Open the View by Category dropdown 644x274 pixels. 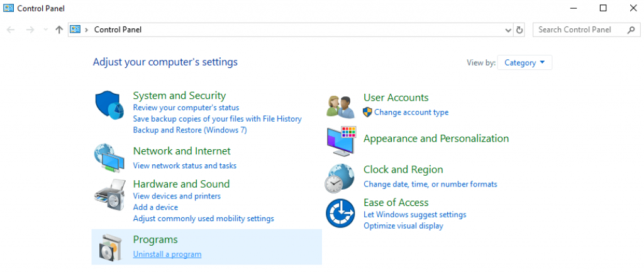pos(525,62)
